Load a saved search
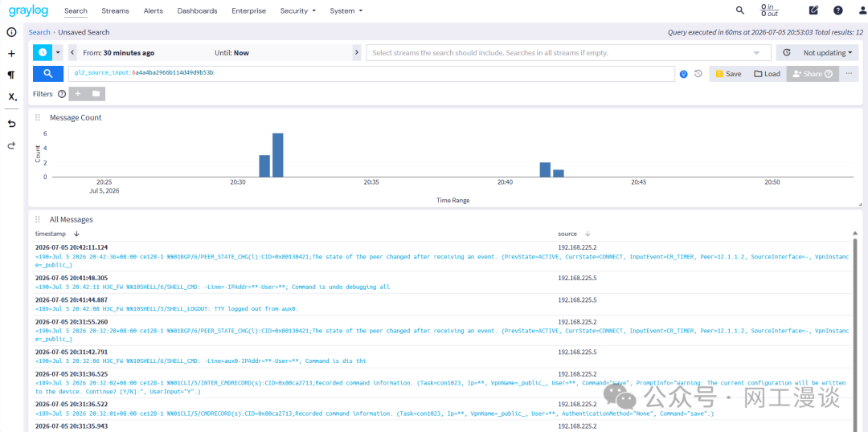Screen dimensions: 868x432 [767, 74]
